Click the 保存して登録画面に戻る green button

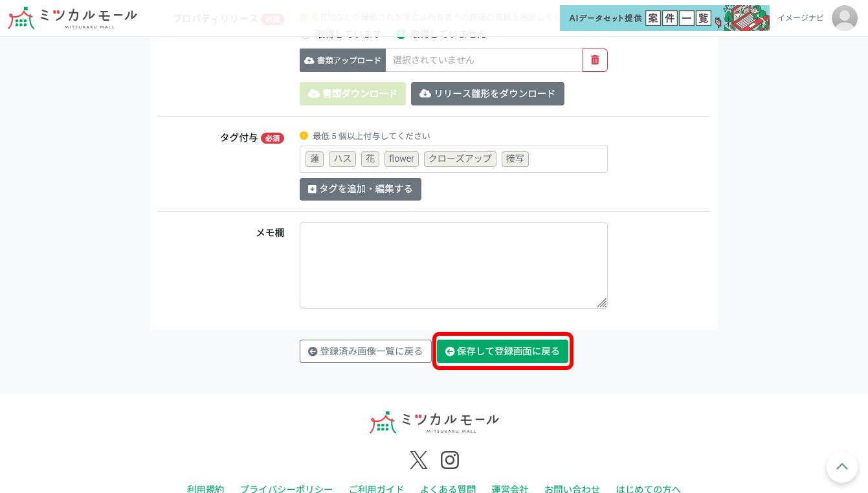tap(502, 351)
